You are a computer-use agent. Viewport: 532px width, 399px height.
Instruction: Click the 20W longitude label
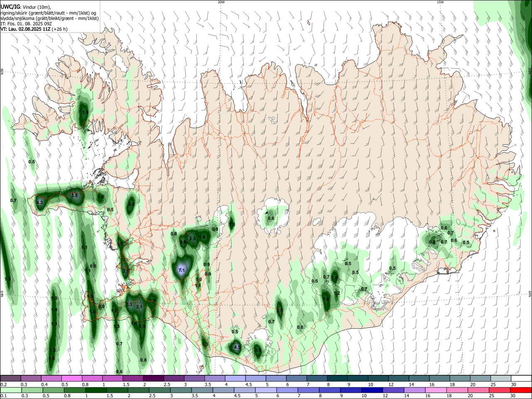coord(221,2)
